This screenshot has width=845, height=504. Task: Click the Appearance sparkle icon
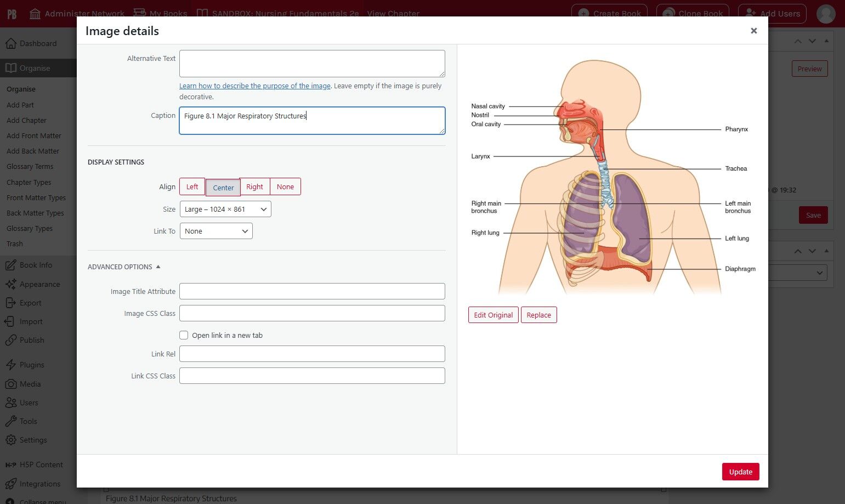point(10,284)
